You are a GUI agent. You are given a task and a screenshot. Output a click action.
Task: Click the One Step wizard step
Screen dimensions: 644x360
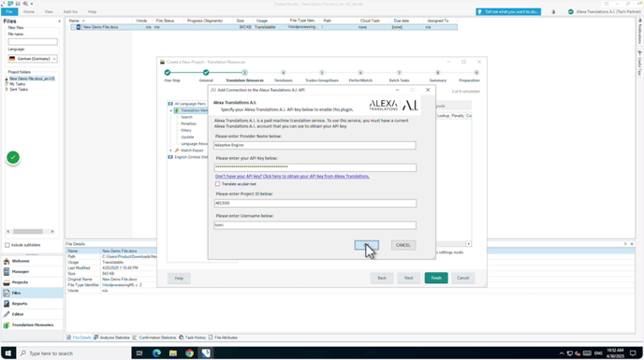point(168,73)
